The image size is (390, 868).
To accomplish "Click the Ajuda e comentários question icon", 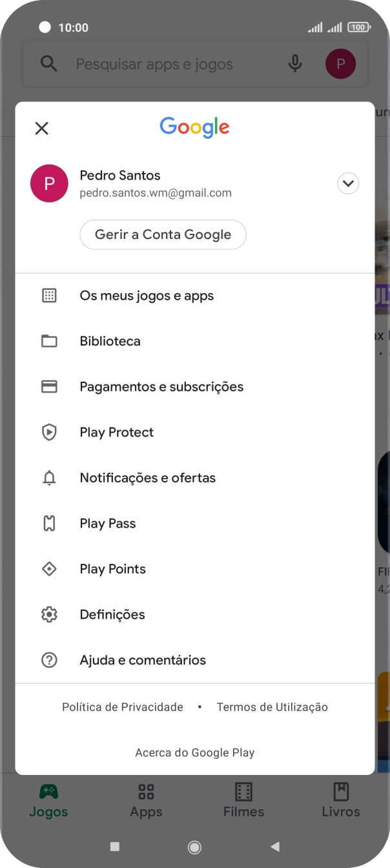I will (49, 659).
